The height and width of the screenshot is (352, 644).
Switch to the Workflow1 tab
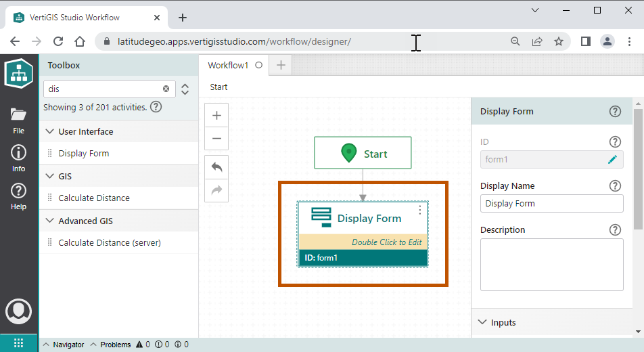229,66
